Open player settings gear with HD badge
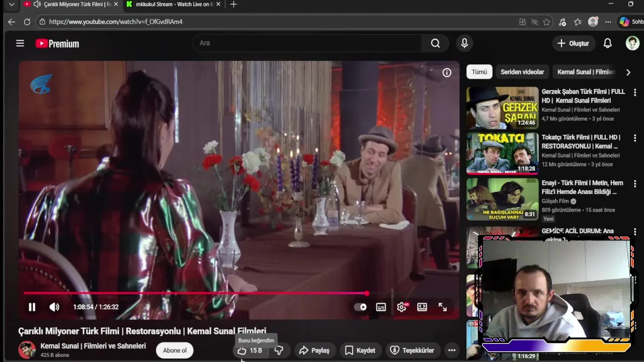644x362 pixels. 401,307
